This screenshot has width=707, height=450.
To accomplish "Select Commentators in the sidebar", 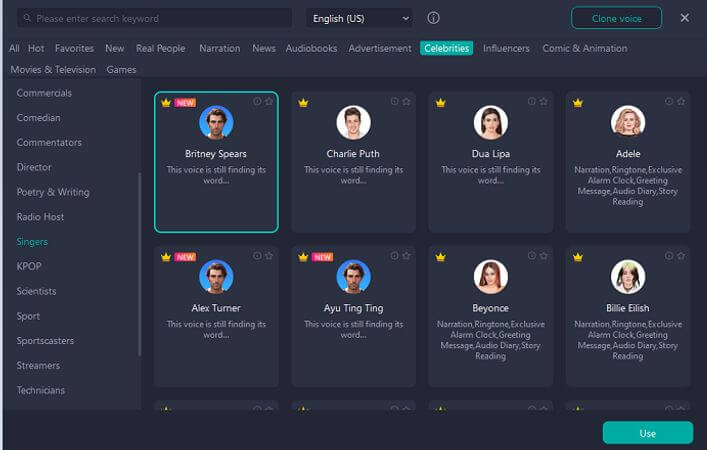I will [49, 142].
